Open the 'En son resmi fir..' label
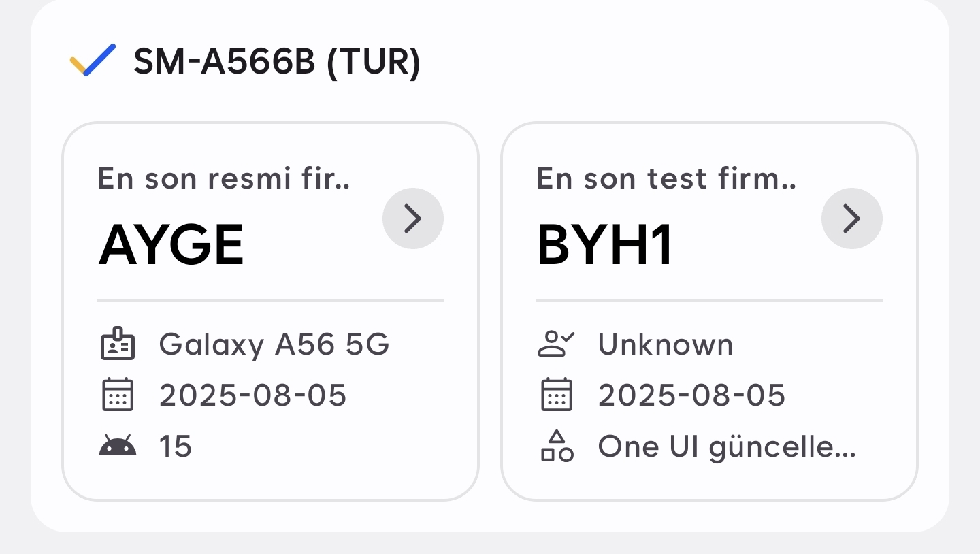980x554 pixels. (224, 178)
